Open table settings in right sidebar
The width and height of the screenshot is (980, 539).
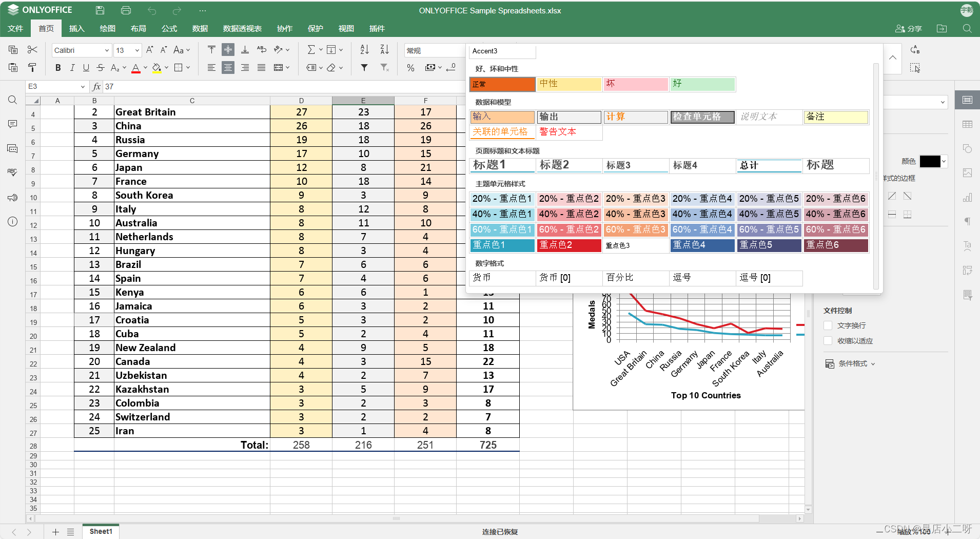pos(967,124)
